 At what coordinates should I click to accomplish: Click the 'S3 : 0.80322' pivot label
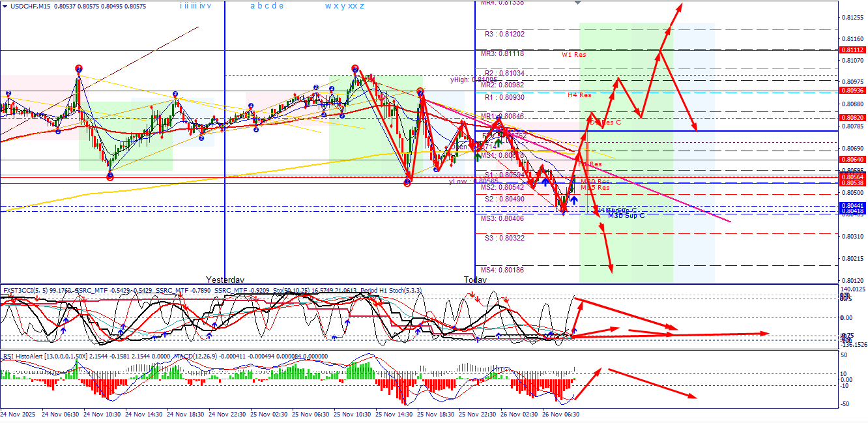505,238
